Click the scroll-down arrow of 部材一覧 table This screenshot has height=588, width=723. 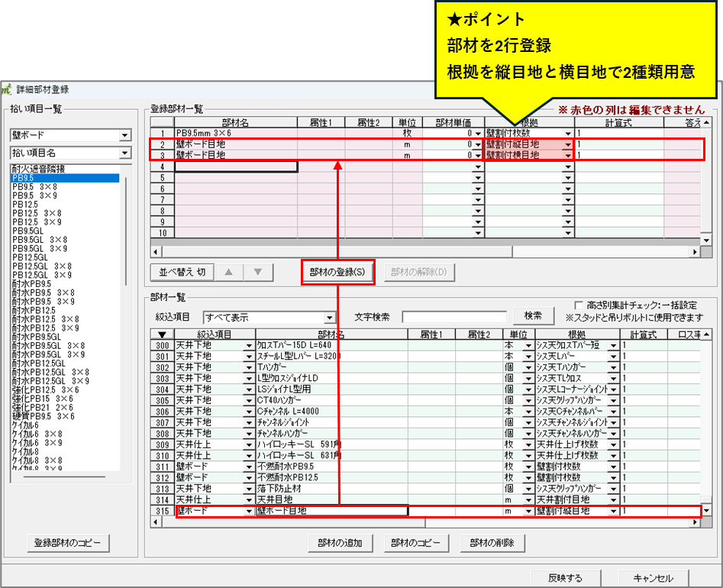click(x=706, y=510)
